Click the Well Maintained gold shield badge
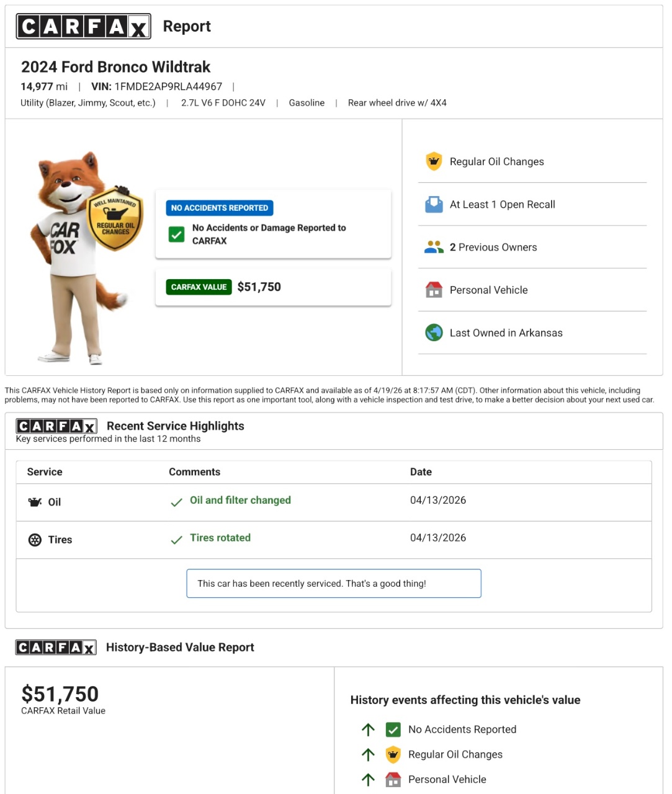This screenshot has height=794, width=672. pyautogui.click(x=115, y=218)
